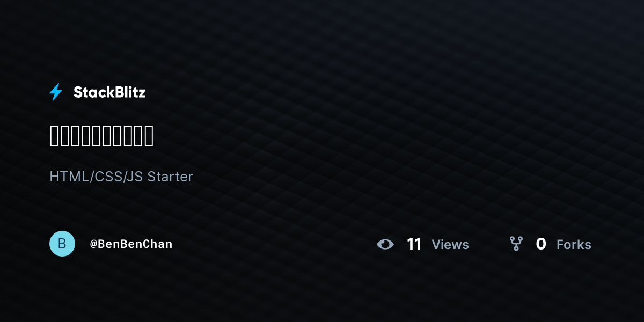Click the 0 forks count number

pos(541,244)
